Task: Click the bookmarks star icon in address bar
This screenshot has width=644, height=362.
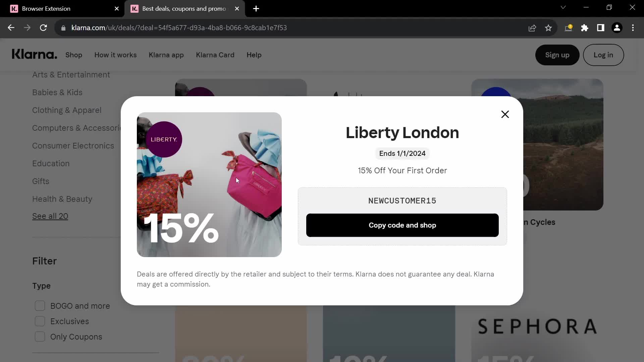Action: point(549,27)
